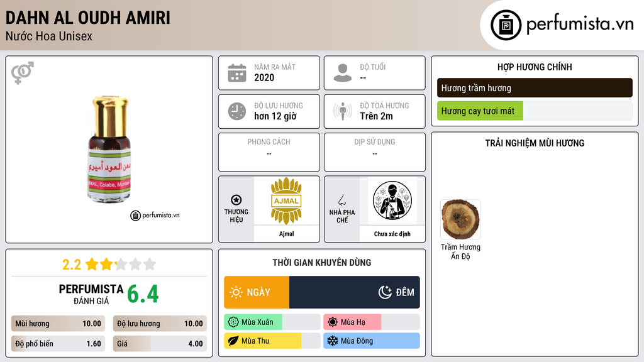Image resolution: width=644 pixels, height=362 pixels.
Task: Click the autumn leaf icon
Action: [x=233, y=341]
